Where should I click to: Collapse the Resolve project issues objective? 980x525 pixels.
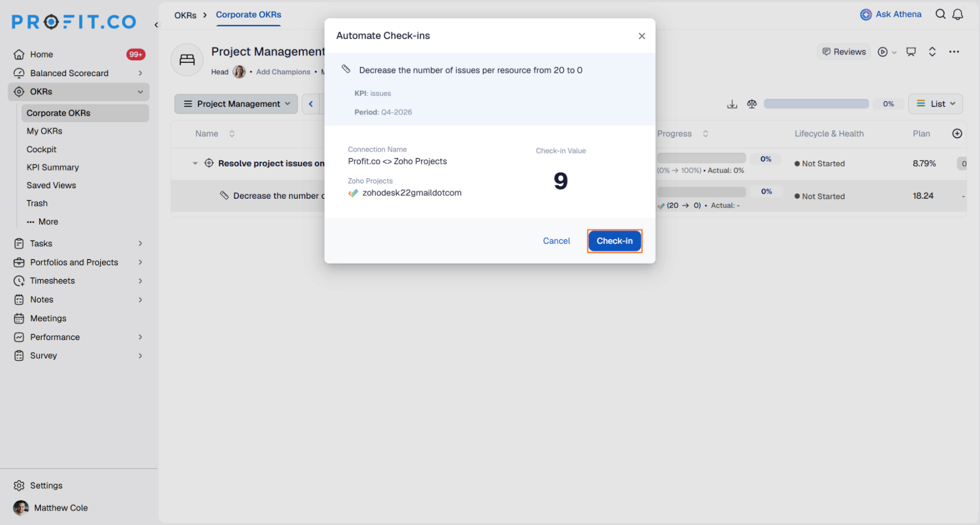click(195, 163)
